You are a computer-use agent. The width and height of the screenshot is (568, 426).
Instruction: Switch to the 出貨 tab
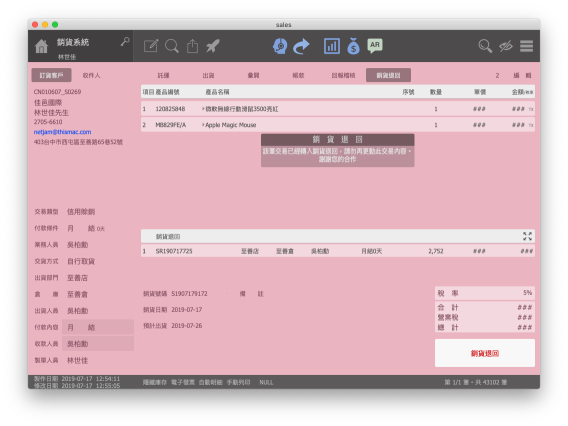point(208,75)
